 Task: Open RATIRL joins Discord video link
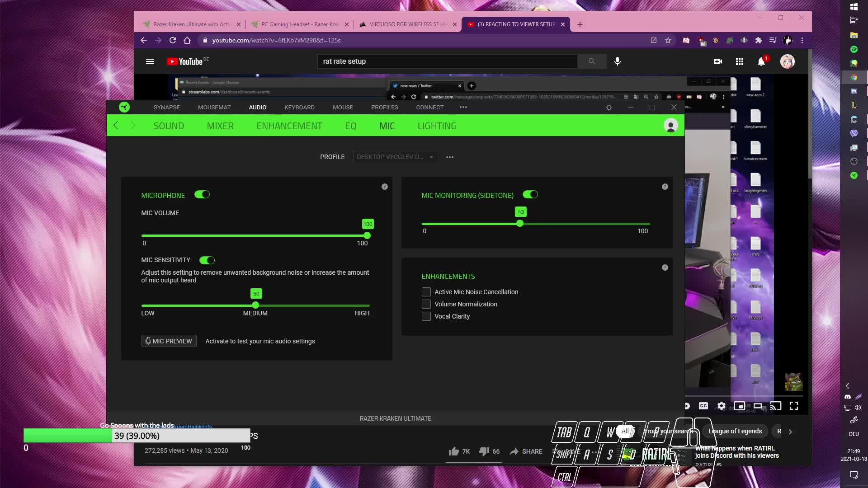click(737, 452)
